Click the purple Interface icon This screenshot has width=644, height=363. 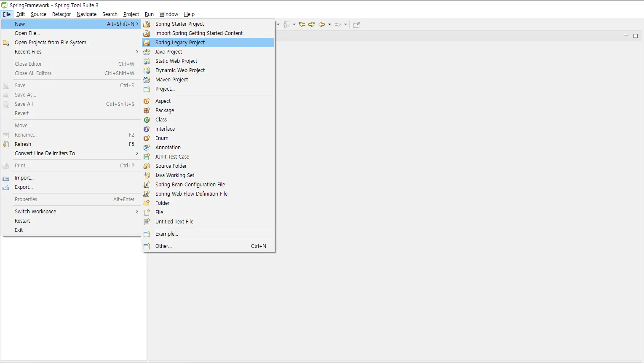tap(147, 129)
